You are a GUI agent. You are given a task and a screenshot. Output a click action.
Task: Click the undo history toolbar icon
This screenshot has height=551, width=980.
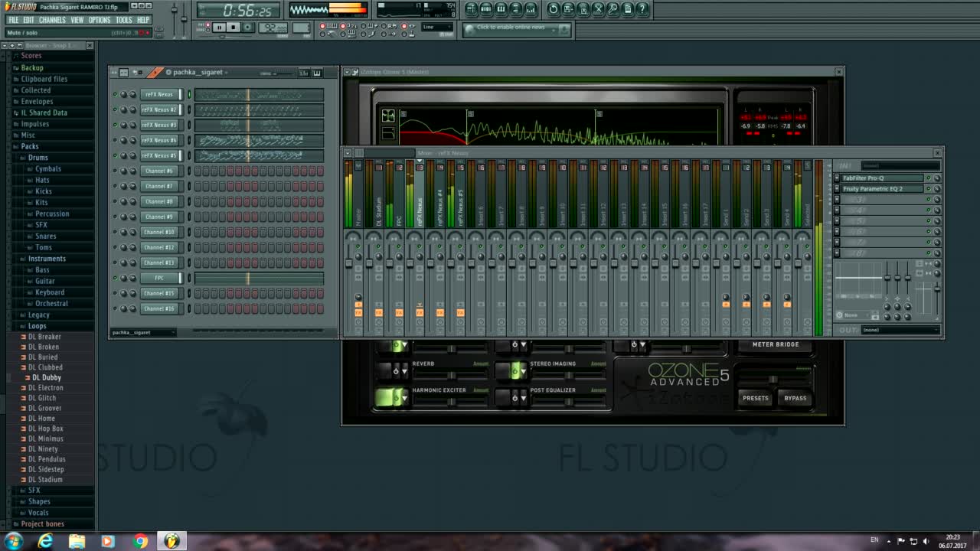[x=554, y=9]
